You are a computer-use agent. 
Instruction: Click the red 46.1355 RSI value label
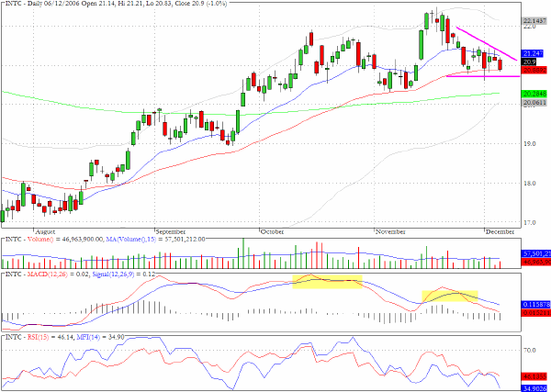(535, 376)
